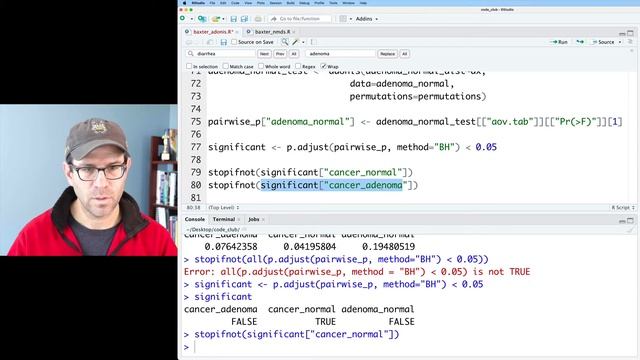Click the Open File folder icon
The width and height of the screenshot is (640, 360).
click(x=216, y=19)
